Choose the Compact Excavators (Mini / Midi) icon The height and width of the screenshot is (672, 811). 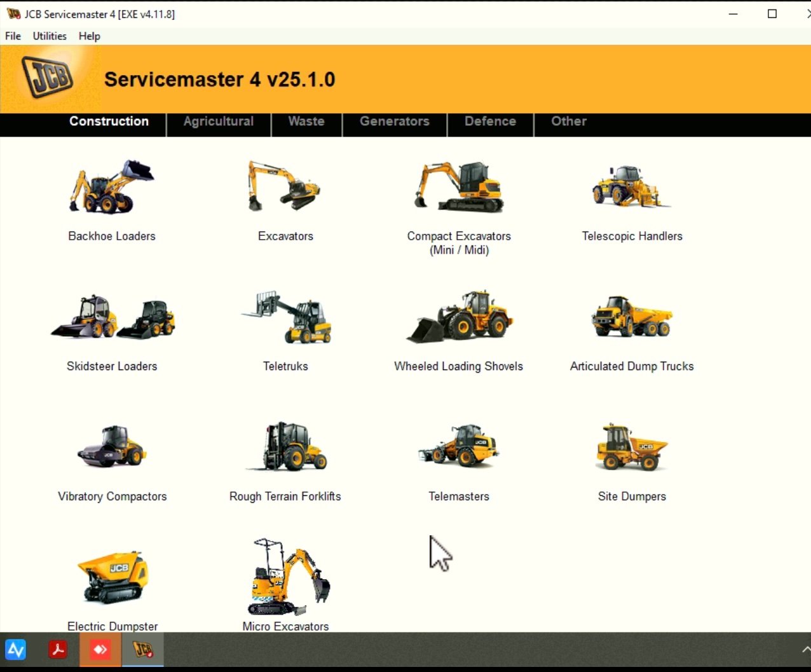[458, 186]
